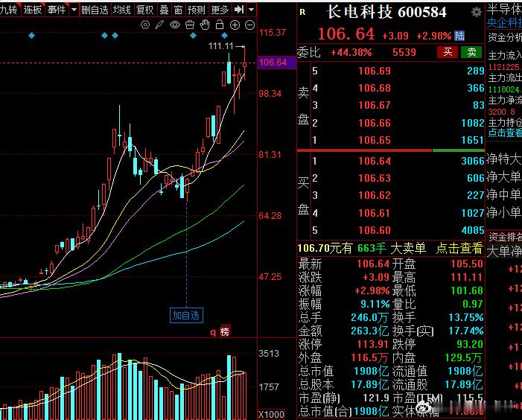Viewport: 522px width, 420px height.
Task: Open the 预测 forecast item
Action: coord(197,10)
